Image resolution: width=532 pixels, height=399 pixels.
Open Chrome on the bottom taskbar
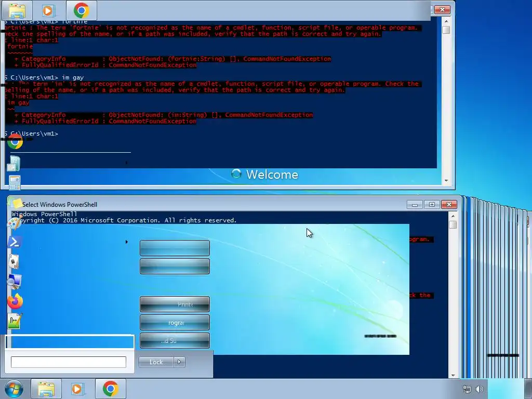(x=111, y=389)
